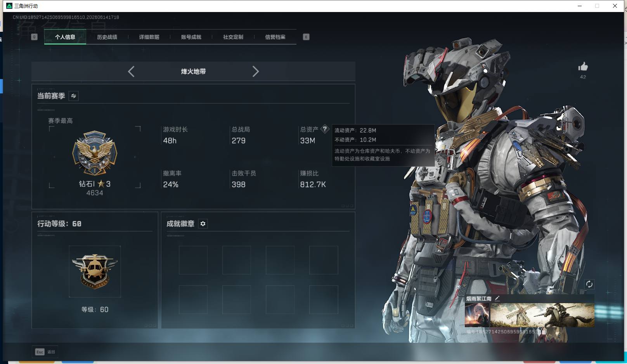627x364 pixels.
Task: Go to the 社交定制 tab
Action: [233, 37]
